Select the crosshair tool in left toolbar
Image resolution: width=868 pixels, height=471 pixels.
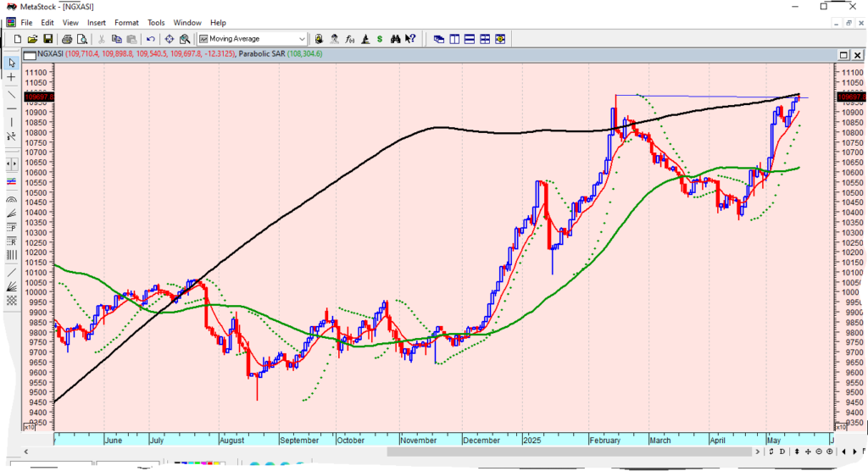point(11,77)
